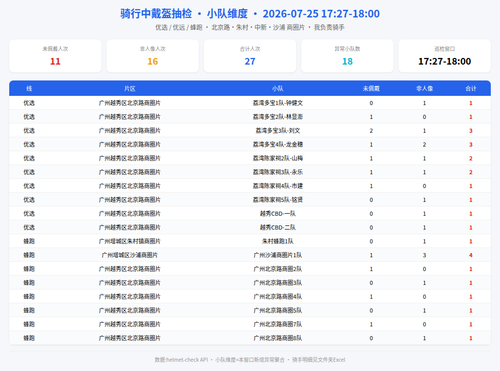Click the 线 column header
This screenshot has width=500, height=371.
click(29, 89)
